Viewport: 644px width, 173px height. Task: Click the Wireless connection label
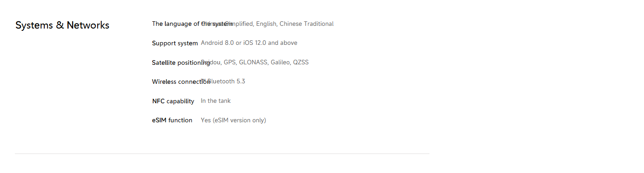pos(181,82)
